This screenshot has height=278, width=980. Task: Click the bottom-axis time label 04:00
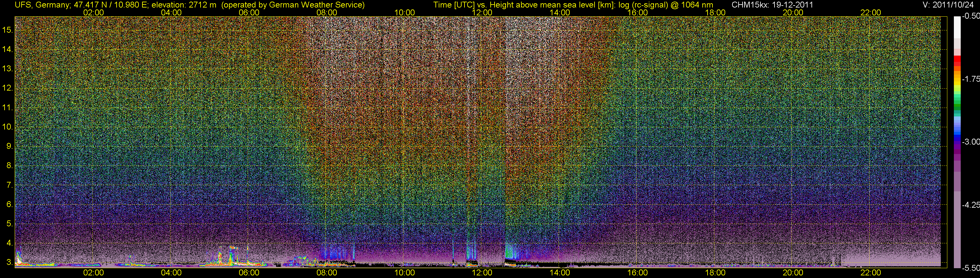pyautogui.click(x=171, y=273)
